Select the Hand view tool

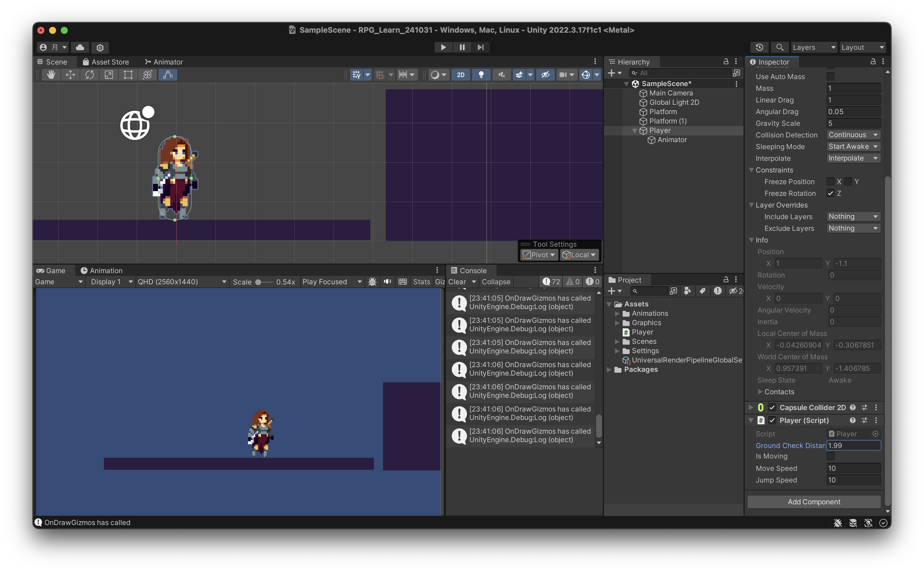51,75
